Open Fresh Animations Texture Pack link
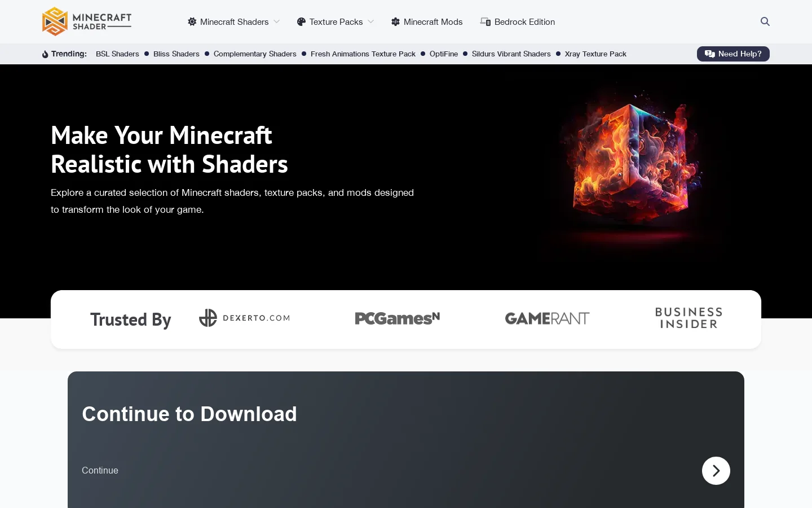812x508 pixels. coord(363,54)
